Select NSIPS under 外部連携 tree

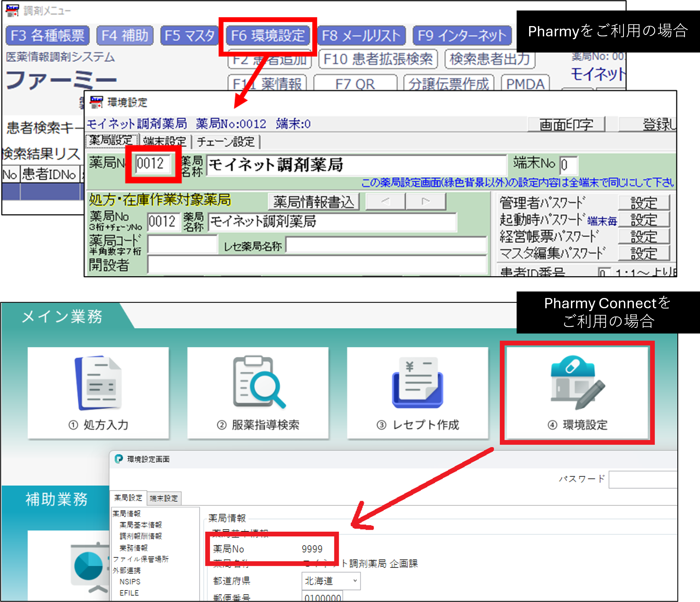[130, 581]
